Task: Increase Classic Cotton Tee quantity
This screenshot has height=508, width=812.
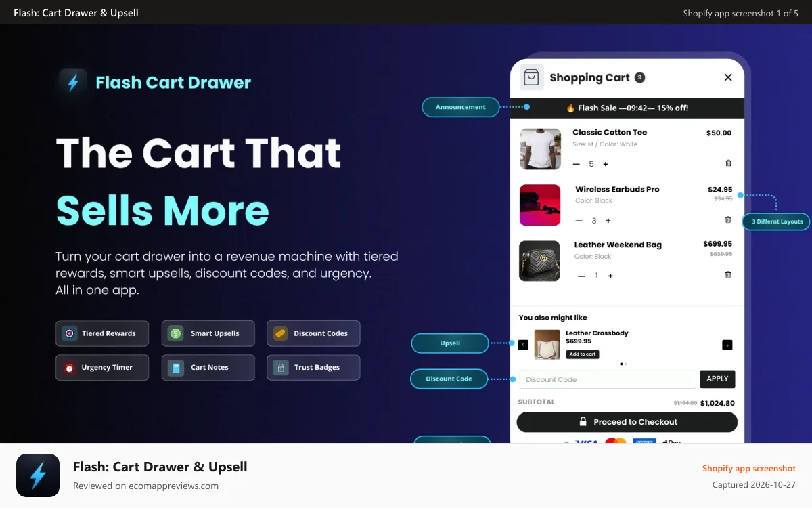Action: pos(606,165)
